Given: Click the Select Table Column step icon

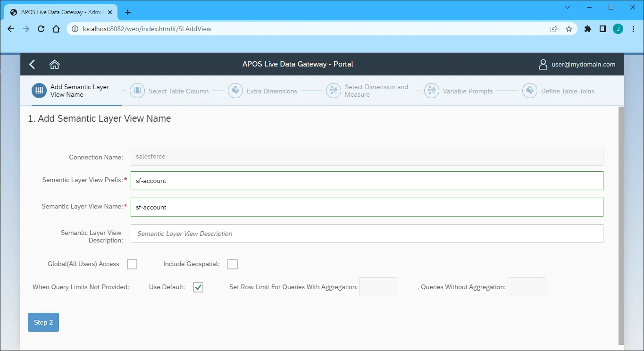Looking at the screenshot, I should (x=137, y=91).
